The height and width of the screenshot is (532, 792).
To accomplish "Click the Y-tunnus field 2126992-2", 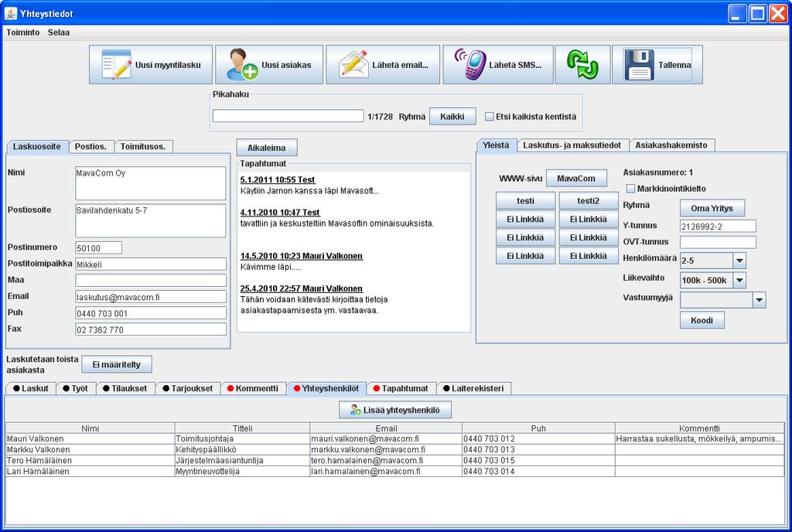I will (x=718, y=226).
